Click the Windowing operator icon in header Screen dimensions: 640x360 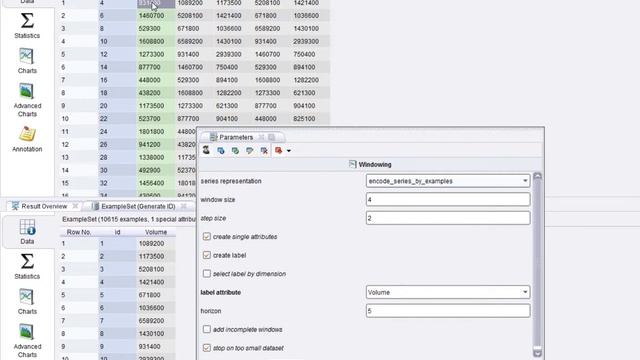coord(353,164)
